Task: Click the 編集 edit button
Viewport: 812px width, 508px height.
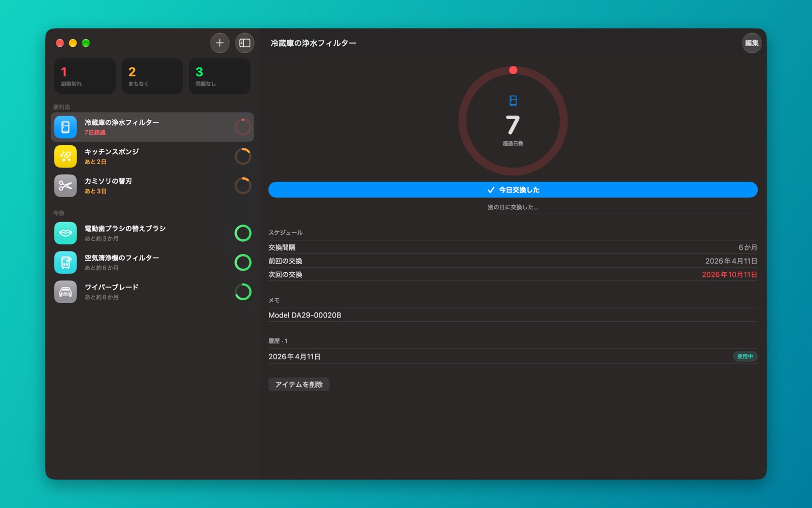Action: click(x=752, y=43)
